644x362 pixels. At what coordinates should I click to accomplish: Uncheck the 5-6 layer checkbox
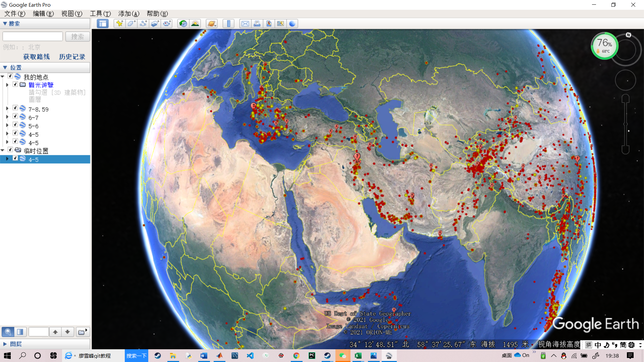[x=15, y=124]
